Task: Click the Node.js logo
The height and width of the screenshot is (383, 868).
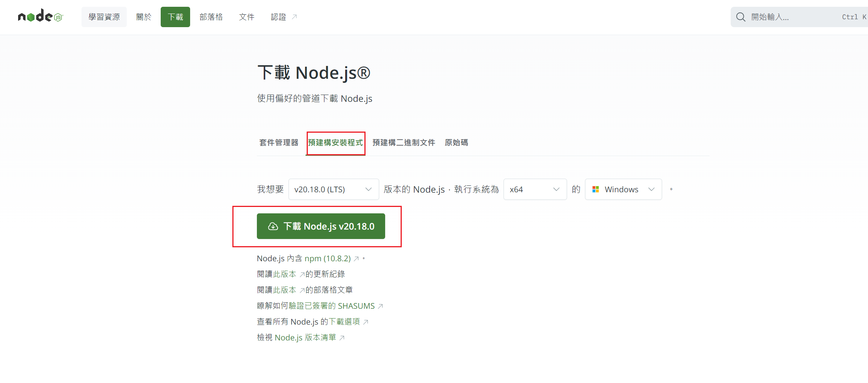Action: coord(40,16)
